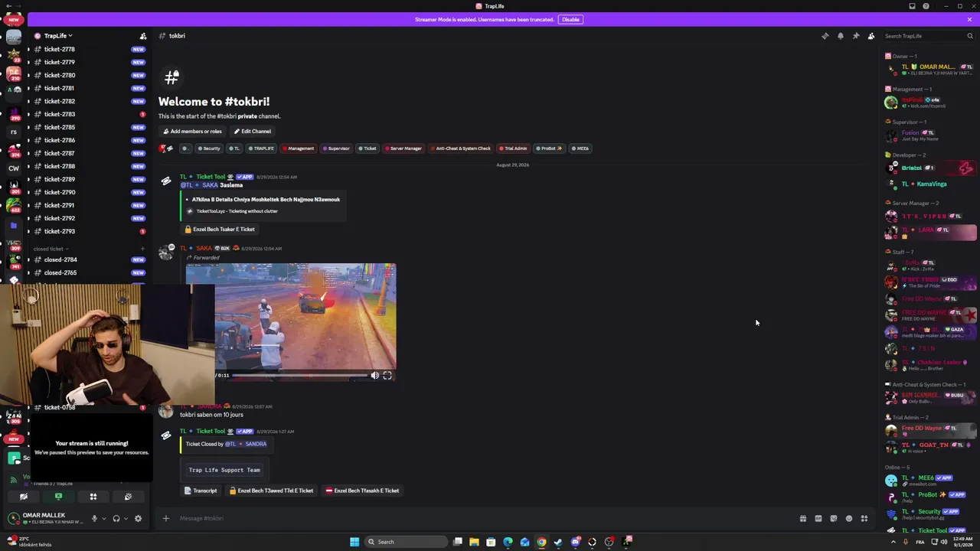The height and width of the screenshot is (551, 980).
Task: Open the Threads icon in channel header
Action: [x=825, y=36]
